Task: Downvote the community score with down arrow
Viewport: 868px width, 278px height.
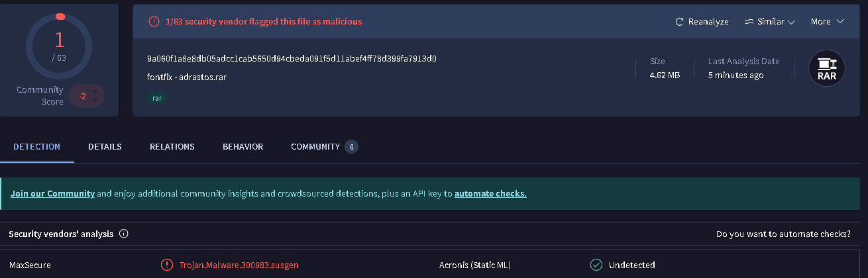Action: (x=95, y=101)
